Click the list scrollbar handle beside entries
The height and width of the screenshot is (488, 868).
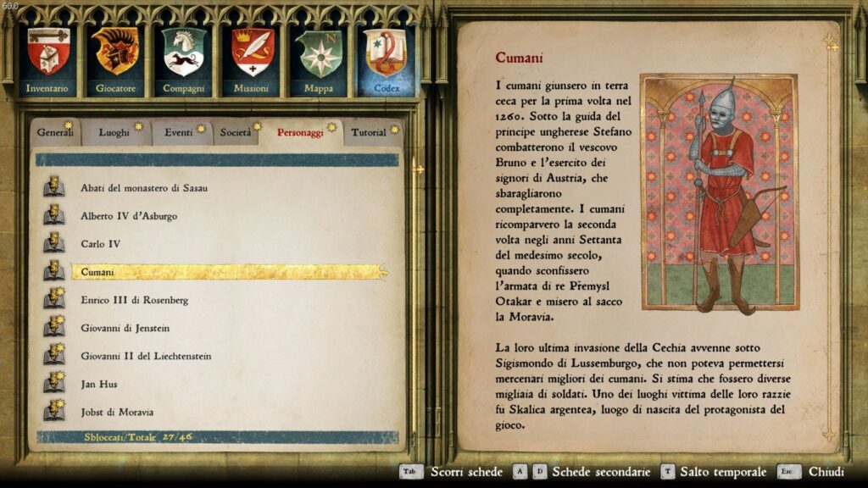(x=419, y=169)
